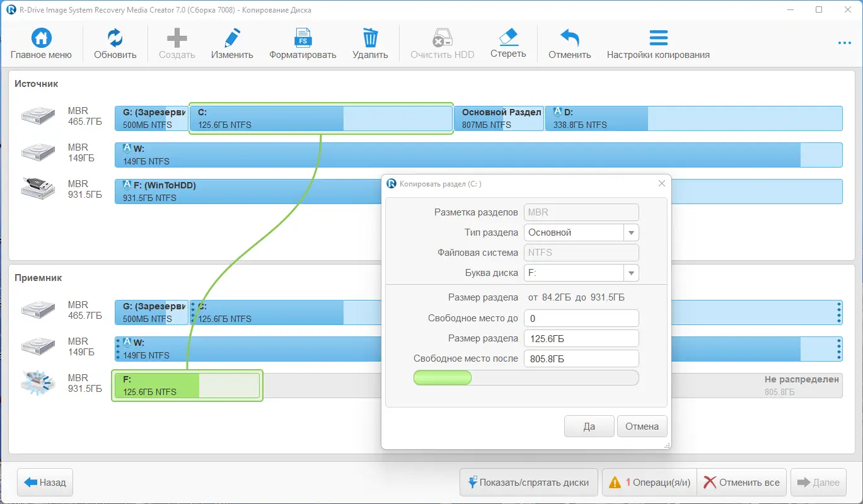Select the D: 338.8ГБ partition
Viewport: 863px width, 504px height.
(x=693, y=118)
